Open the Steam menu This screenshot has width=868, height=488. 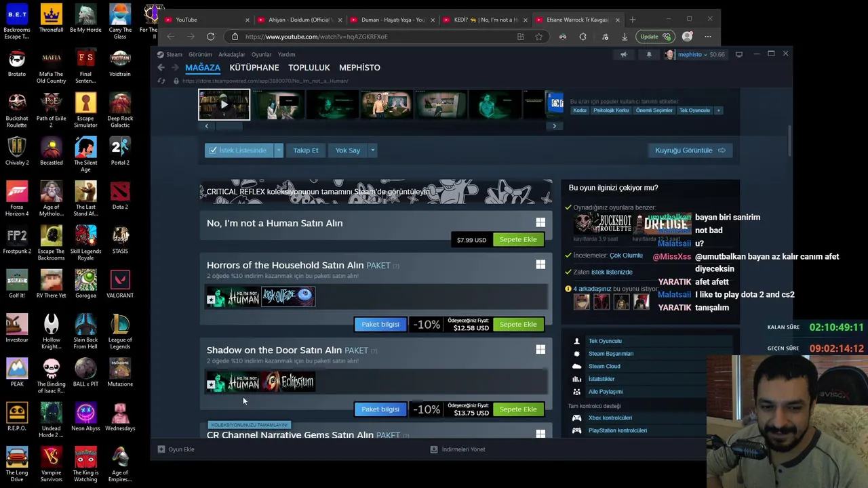tap(174, 54)
